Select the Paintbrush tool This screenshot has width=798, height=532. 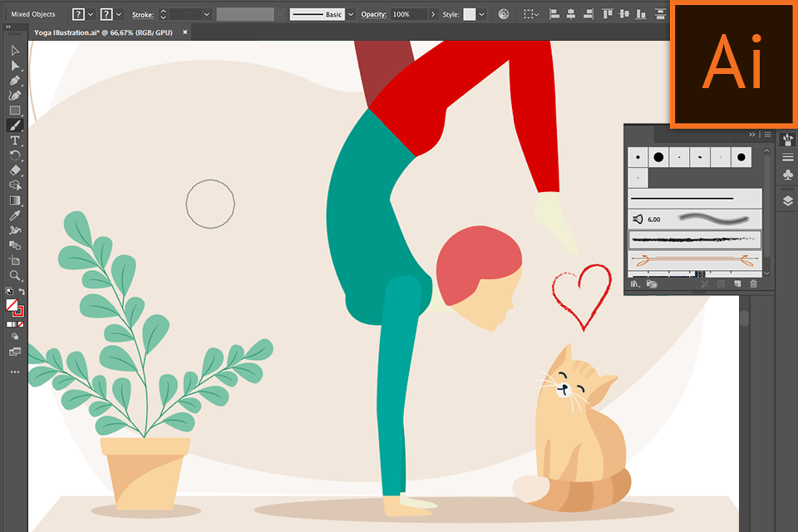[14, 125]
